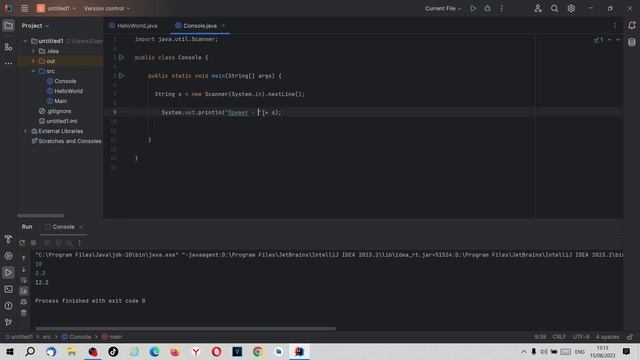Open the Terminal tool window

tap(8, 289)
